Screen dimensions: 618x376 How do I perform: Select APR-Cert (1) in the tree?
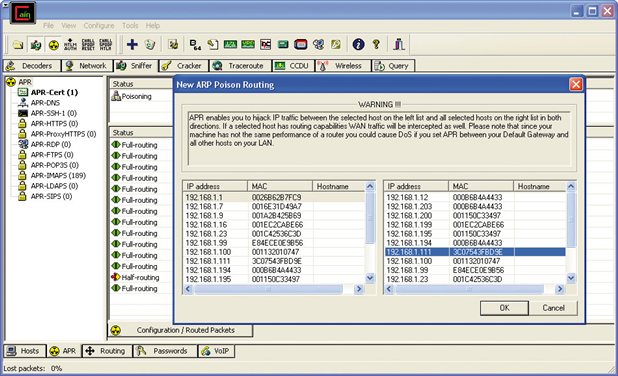click(54, 92)
